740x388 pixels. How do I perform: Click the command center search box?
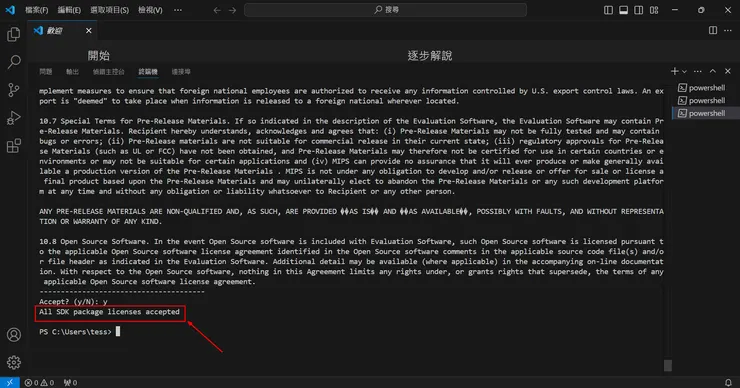tap(385, 10)
